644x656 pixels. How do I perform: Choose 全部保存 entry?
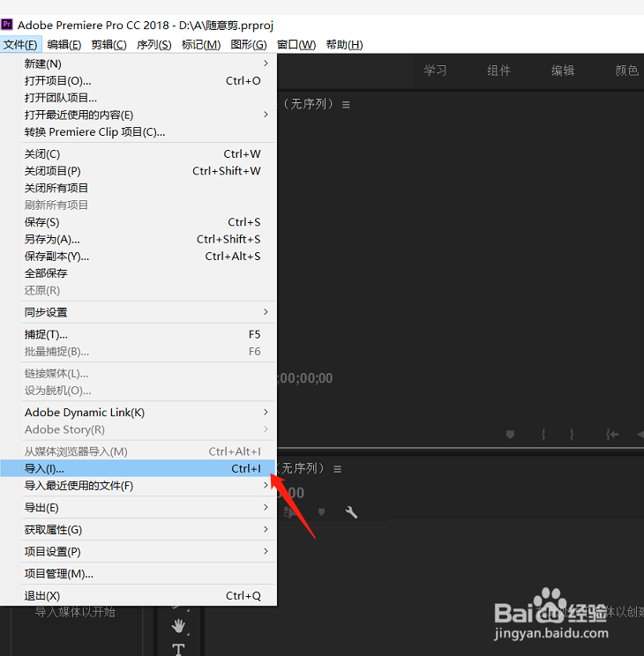pos(139,273)
